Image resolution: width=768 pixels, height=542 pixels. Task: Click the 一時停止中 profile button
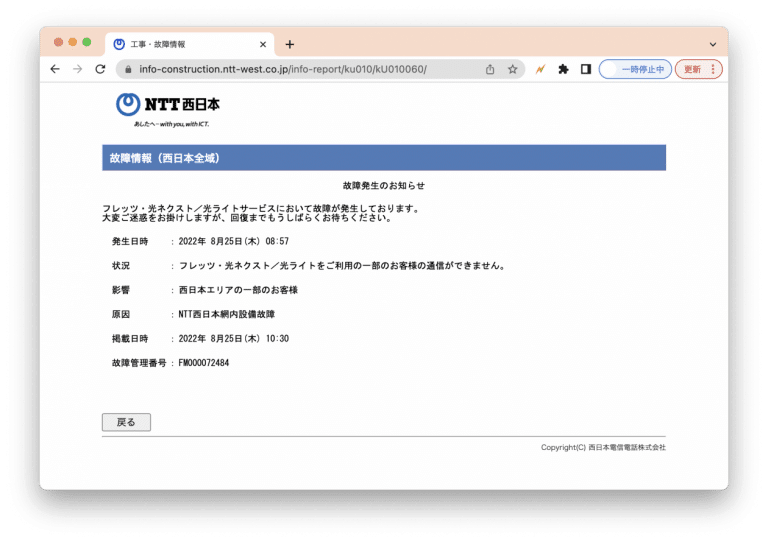635,69
